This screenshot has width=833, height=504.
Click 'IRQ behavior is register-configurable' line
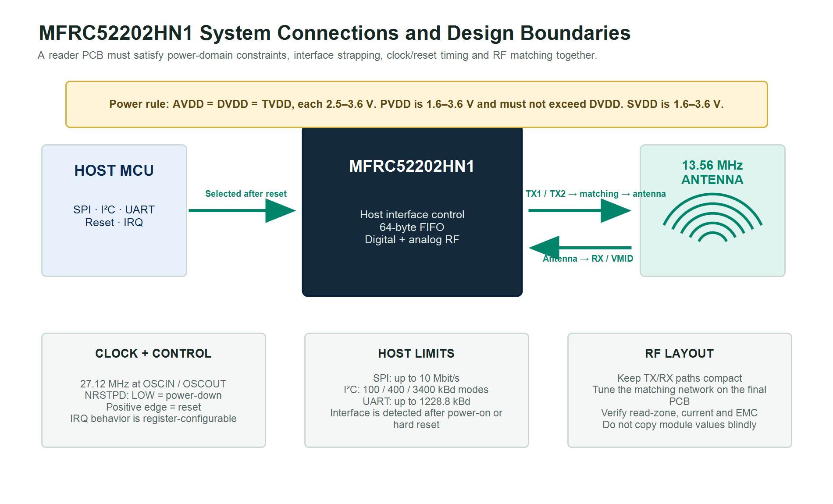coord(153,419)
